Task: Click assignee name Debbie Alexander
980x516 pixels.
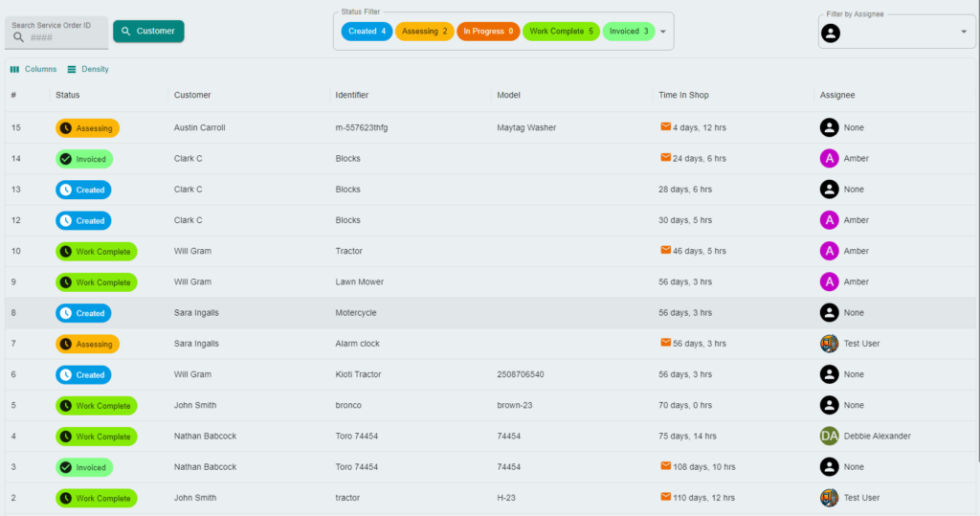Action: [x=877, y=436]
